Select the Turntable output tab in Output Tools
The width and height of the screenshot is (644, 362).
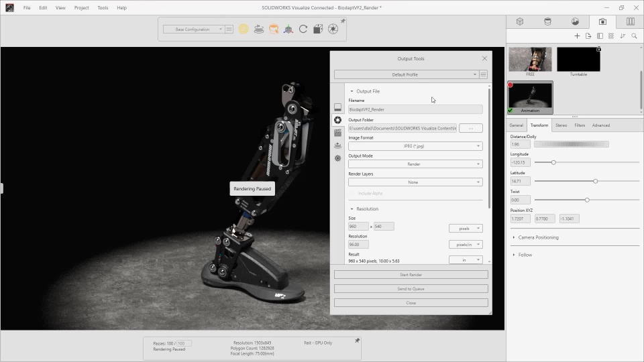click(337, 145)
